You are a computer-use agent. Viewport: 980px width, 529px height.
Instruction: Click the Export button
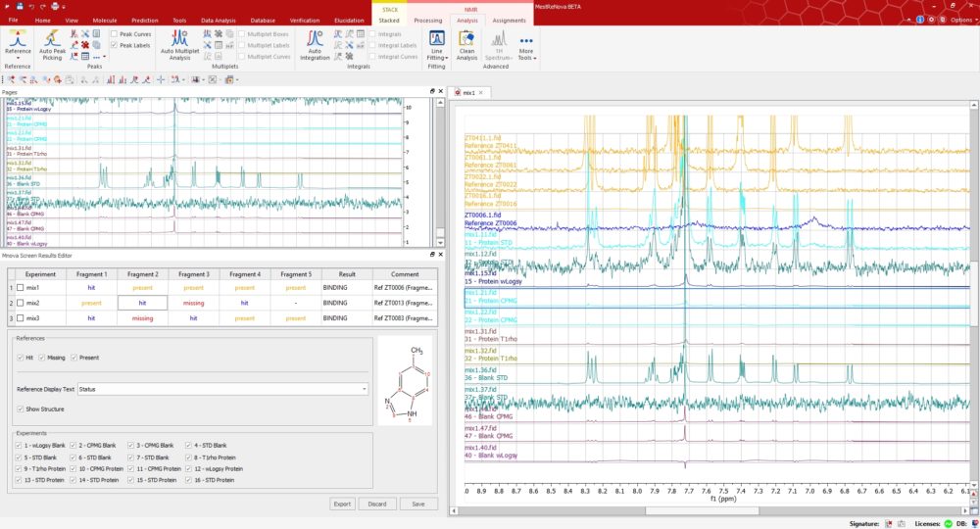341,504
